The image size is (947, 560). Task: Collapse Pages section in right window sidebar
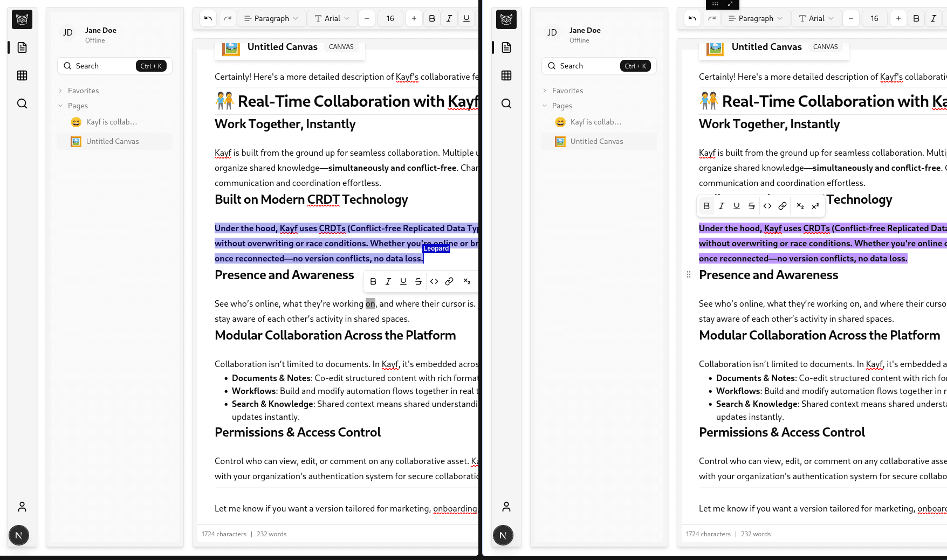point(557,106)
